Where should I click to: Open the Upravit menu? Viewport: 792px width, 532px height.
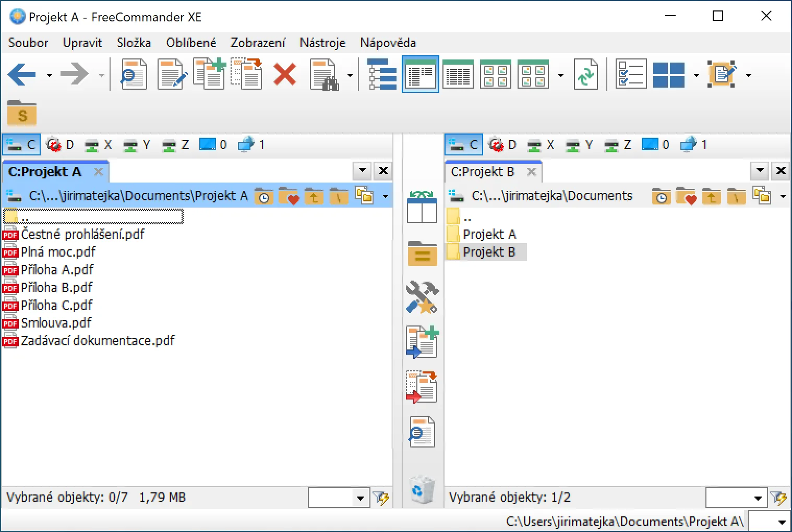(x=82, y=43)
